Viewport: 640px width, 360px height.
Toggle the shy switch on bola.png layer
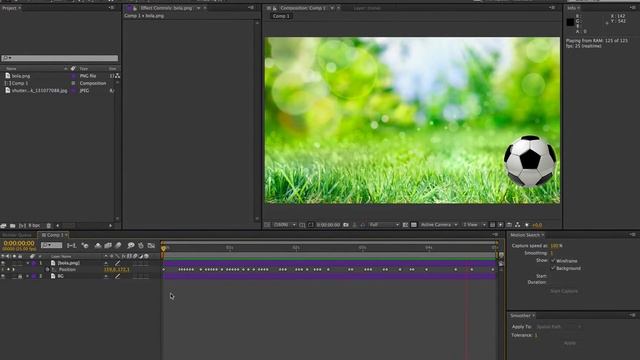(x=106, y=263)
